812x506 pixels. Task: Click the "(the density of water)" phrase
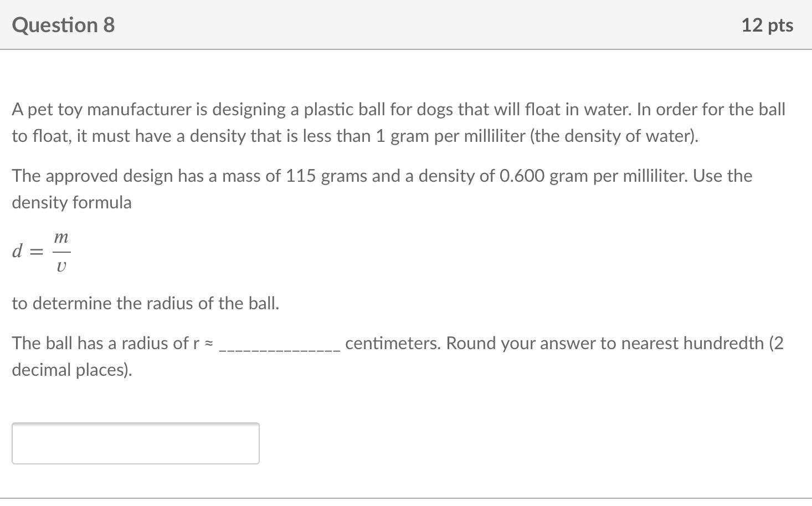(x=614, y=136)
